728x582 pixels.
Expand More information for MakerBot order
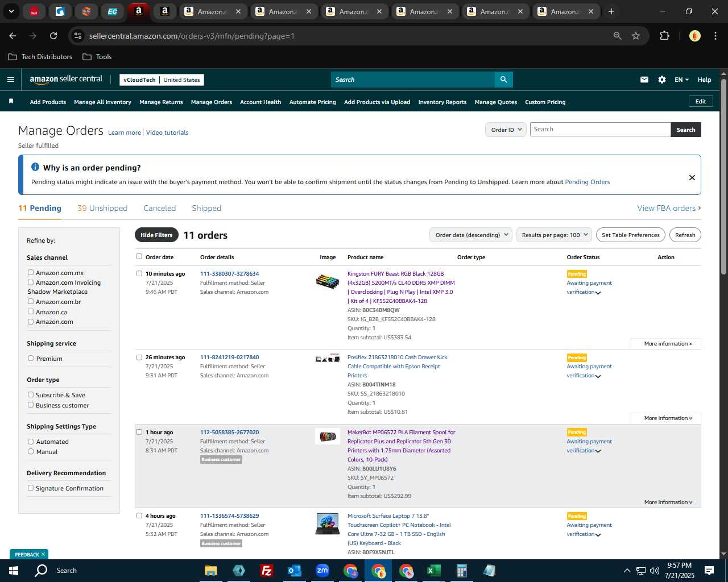coord(668,502)
